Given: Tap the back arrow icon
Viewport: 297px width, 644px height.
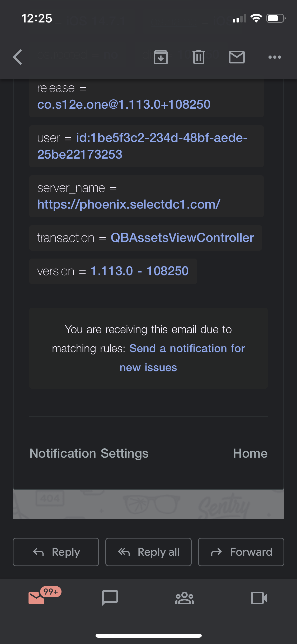Looking at the screenshot, I should 18,57.
